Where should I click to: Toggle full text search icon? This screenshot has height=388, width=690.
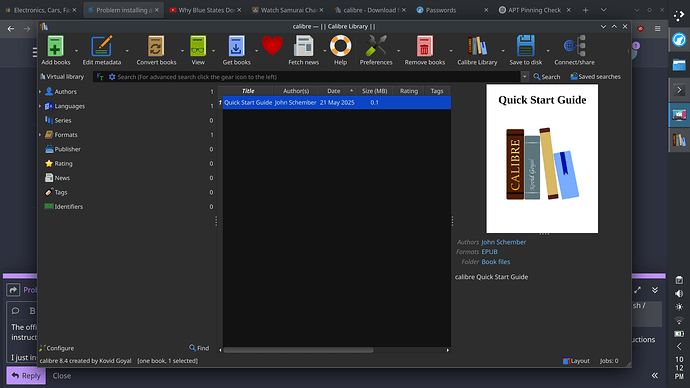point(100,77)
